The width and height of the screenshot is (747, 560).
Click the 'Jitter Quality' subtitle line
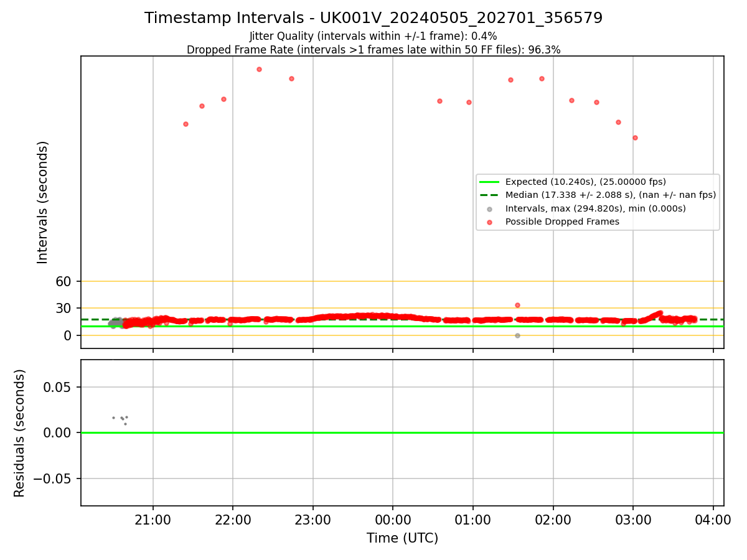tap(374, 36)
